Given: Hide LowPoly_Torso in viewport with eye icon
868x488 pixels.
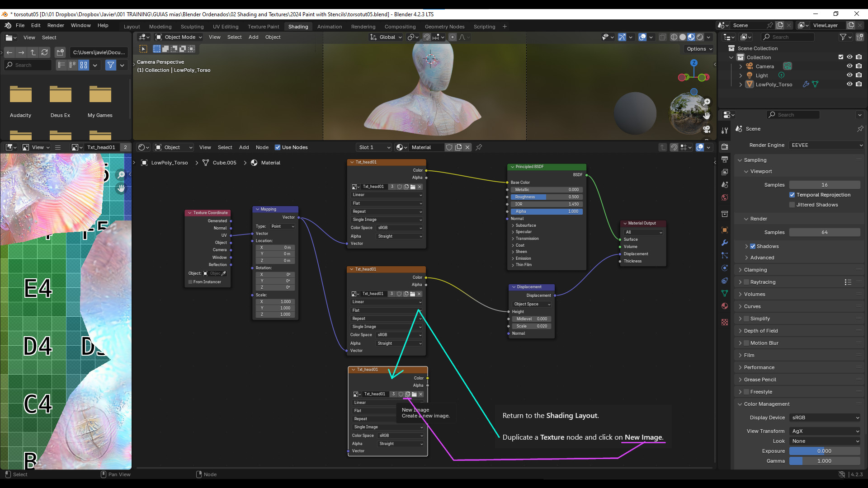Looking at the screenshot, I should pyautogui.click(x=849, y=84).
